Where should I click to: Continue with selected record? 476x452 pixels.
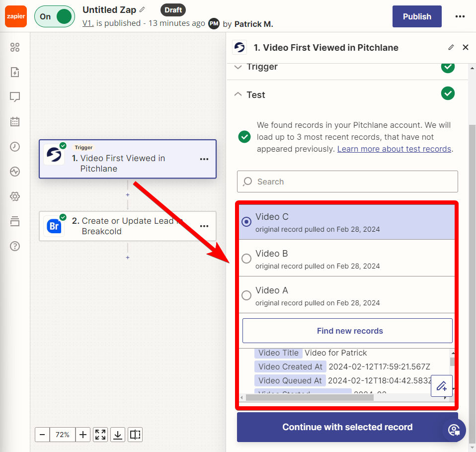click(x=348, y=427)
